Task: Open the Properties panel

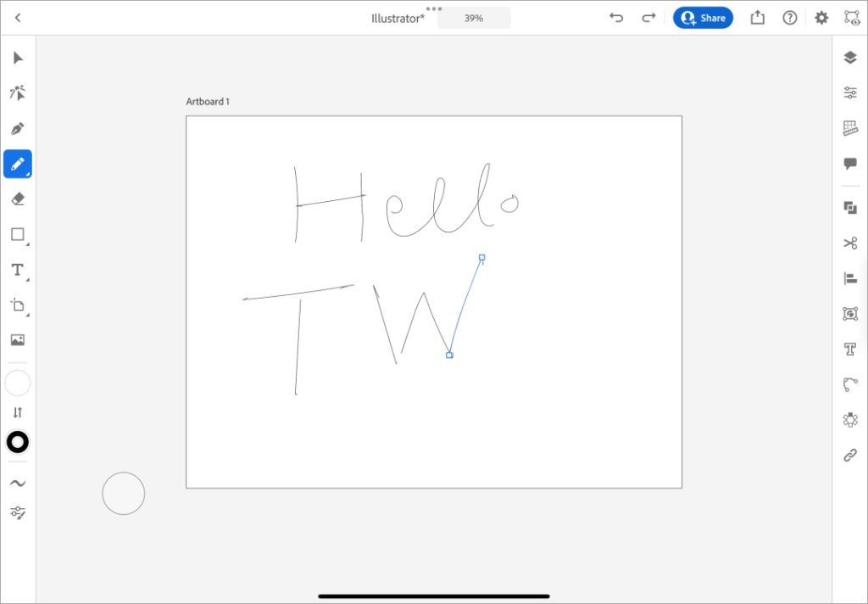Action: (x=850, y=92)
